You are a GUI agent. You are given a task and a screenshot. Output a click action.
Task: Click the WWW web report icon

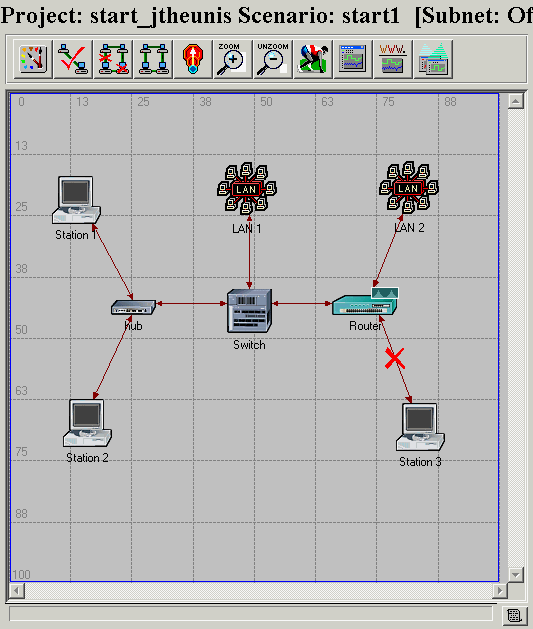coord(393,59)
